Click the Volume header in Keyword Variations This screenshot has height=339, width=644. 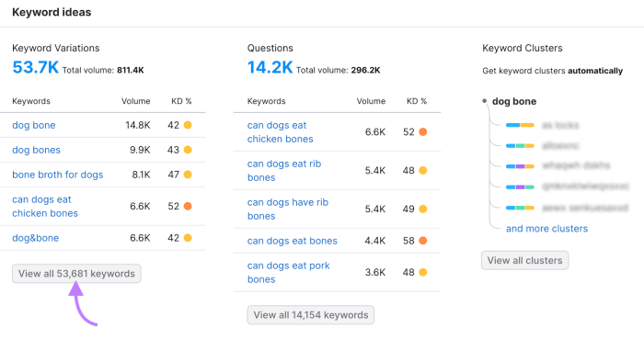(135, 101)
